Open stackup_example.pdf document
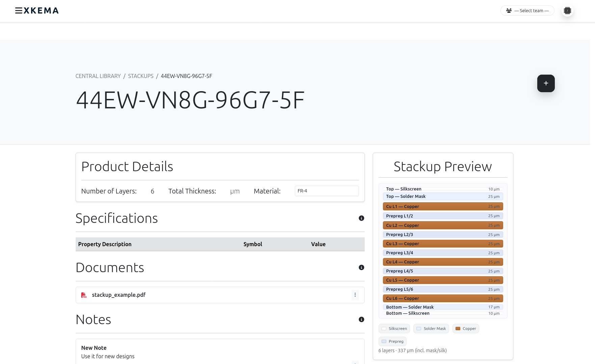The height and width of the screenshot is (364, 595). pyautogui.click(x=119, y=295)
